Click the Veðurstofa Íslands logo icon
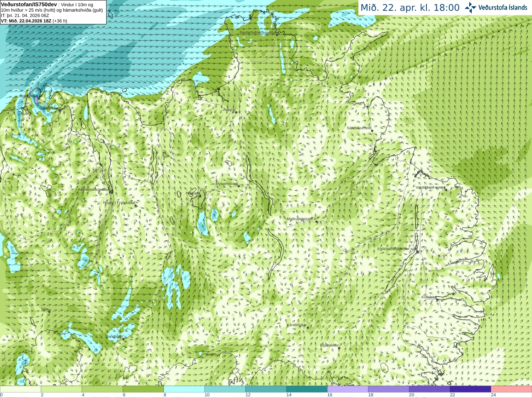The height and width of the screenshot is (398, 532). pyautogui.click(x=470, y=7)
